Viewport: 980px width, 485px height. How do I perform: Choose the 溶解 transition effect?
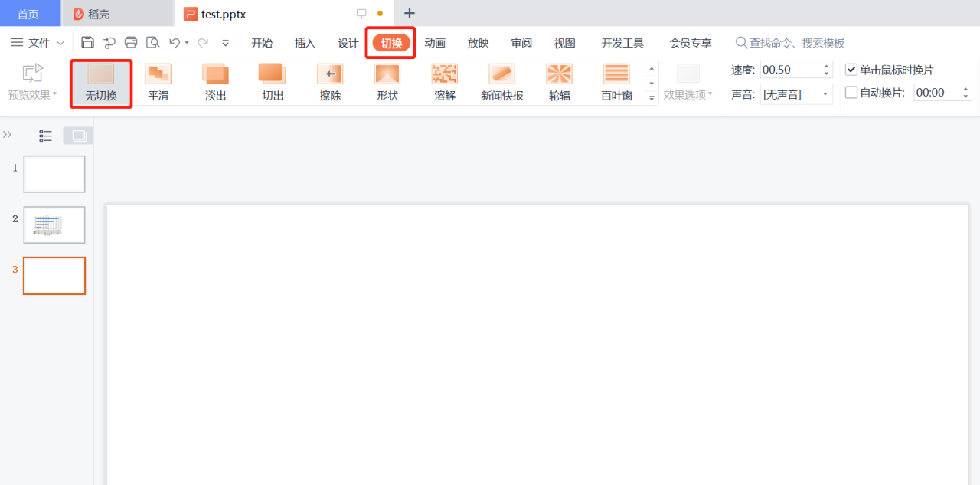(x=444, y=82)
